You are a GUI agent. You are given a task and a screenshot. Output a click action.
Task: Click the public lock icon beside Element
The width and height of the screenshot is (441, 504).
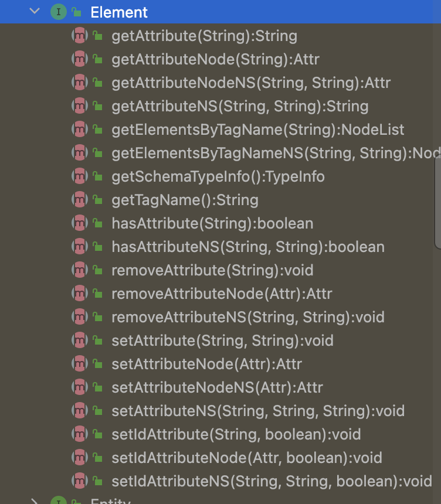click(x=77, y=12)
